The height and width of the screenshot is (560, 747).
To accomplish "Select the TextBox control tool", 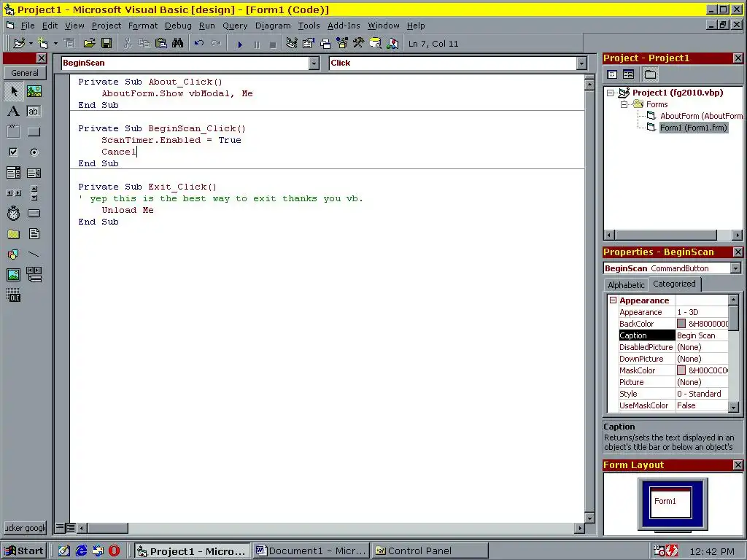I will tap(34, 112).
